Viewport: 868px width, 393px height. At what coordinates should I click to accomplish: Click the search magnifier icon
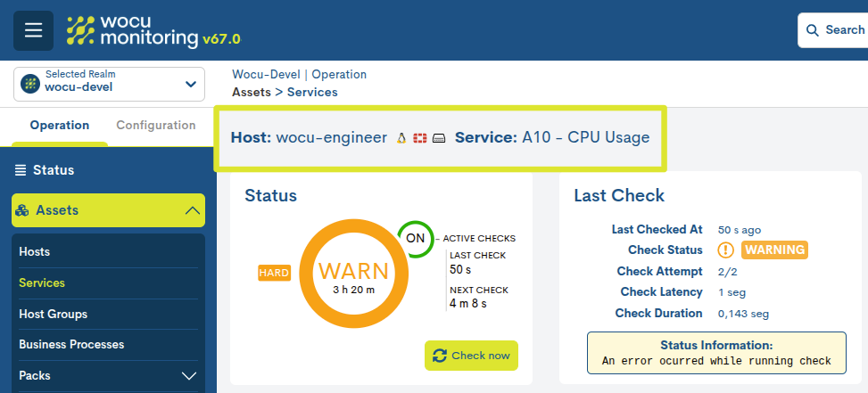(x=812, y=30)
